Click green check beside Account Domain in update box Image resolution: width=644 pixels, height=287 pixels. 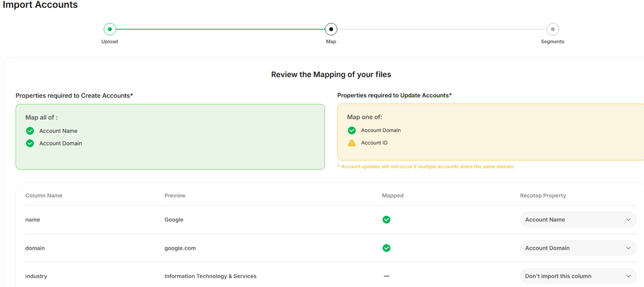(x=352, y=131)
